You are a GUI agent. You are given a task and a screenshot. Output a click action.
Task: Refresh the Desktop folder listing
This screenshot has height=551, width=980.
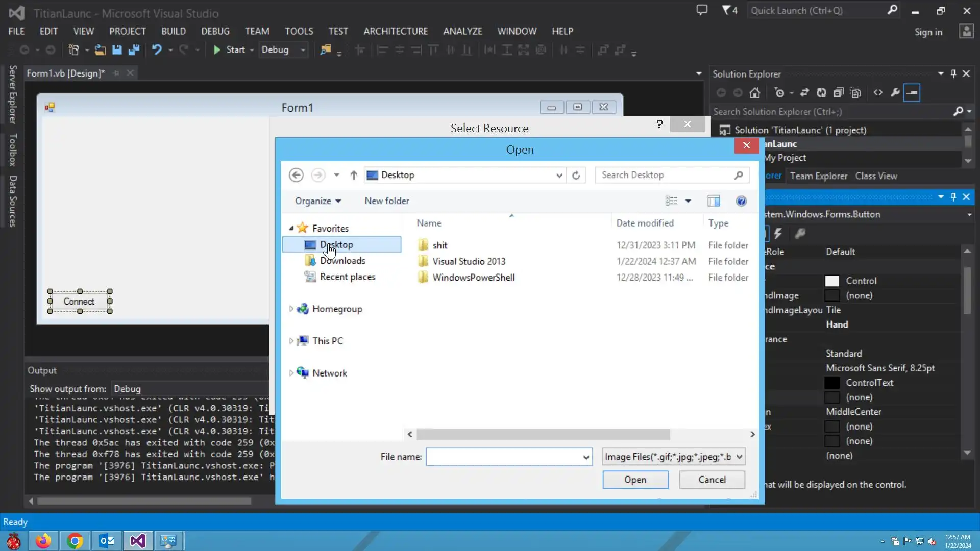576,175
